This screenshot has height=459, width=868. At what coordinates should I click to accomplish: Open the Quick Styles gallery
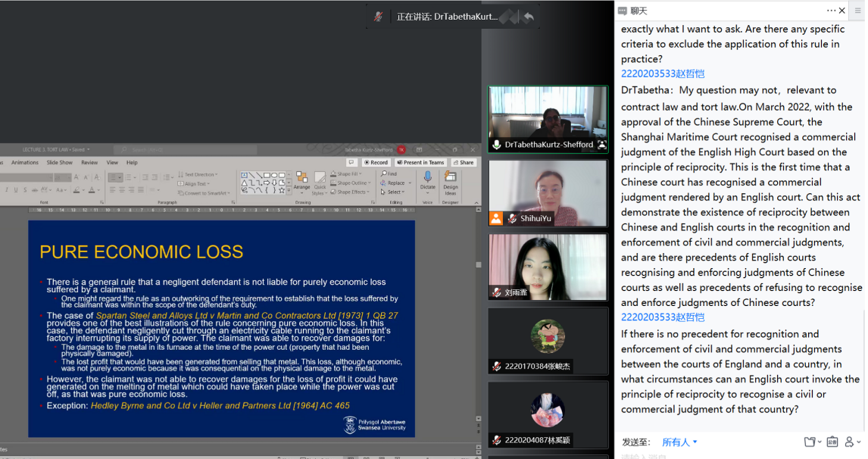320,183
